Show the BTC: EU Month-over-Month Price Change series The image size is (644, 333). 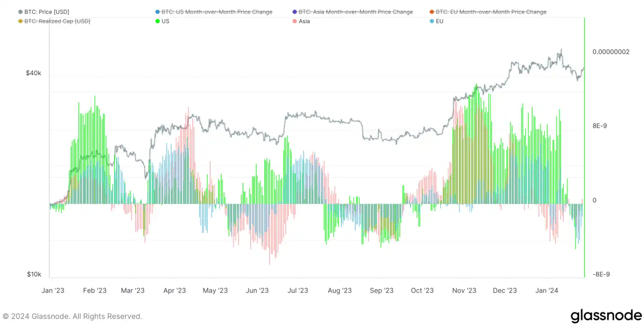click(491, 12)
